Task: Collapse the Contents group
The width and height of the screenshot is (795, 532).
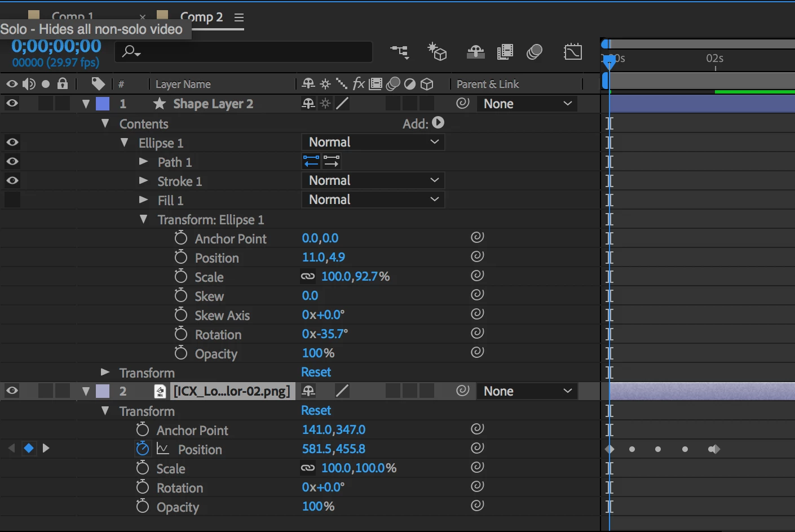Action: tap(105, 123)
